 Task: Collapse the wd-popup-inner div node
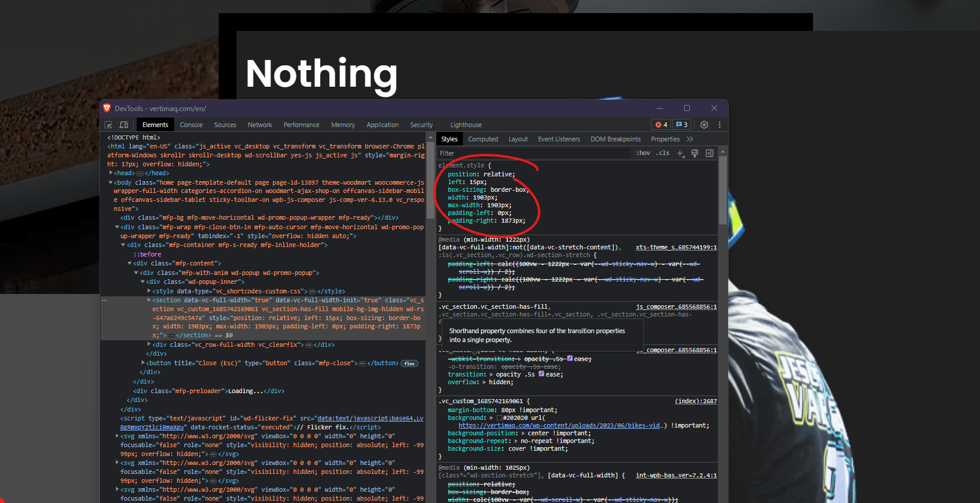pos(143,281)
